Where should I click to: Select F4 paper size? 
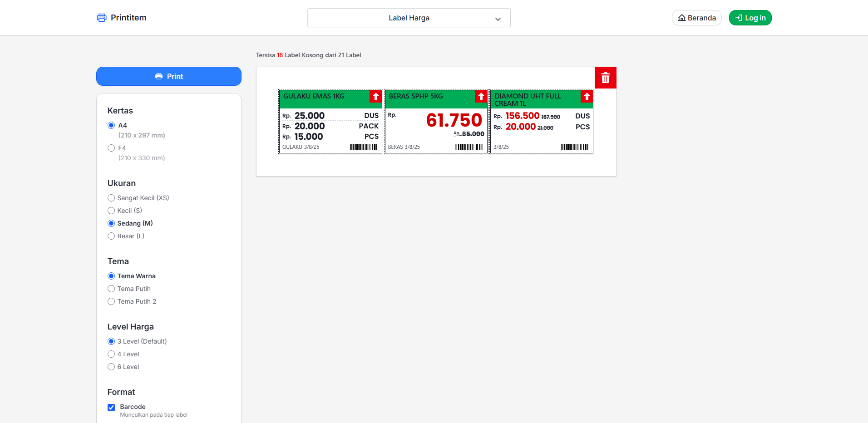click(111, 148)
